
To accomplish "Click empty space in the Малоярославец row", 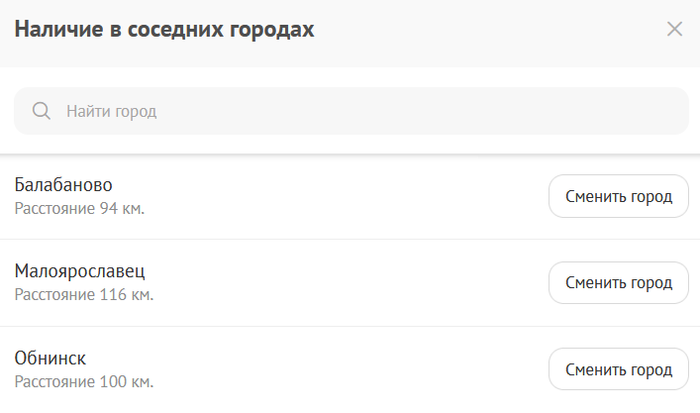I will coord(350,283).
